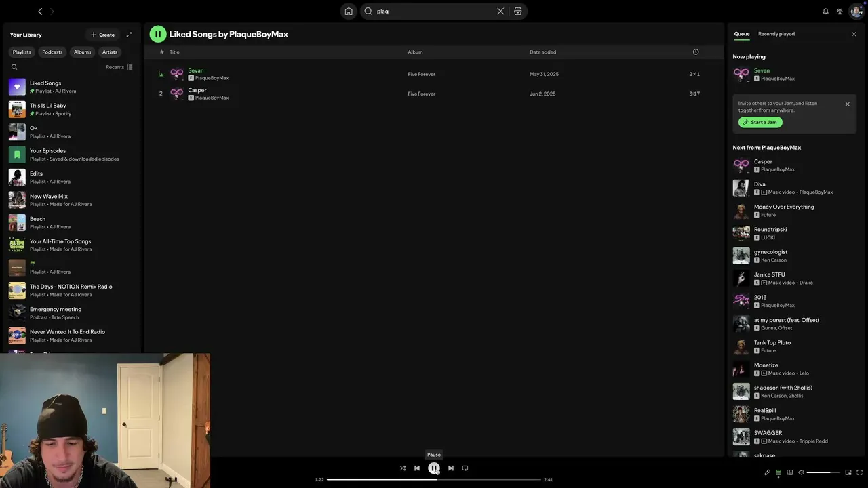
Task: Open the New Wave Mix playlist
Action: click(x=73, y=200)
